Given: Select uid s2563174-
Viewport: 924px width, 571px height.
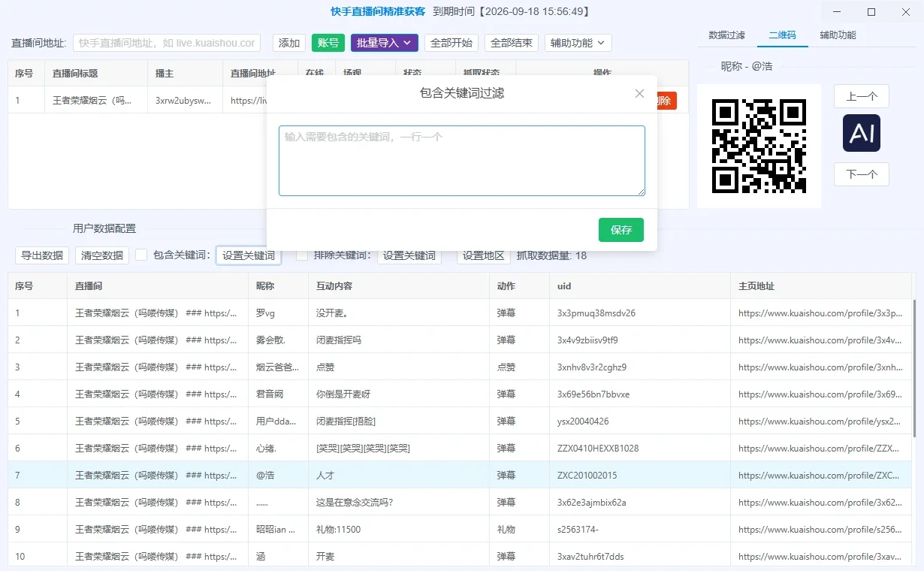Looking at the screenshot, I should pos(639,530).
